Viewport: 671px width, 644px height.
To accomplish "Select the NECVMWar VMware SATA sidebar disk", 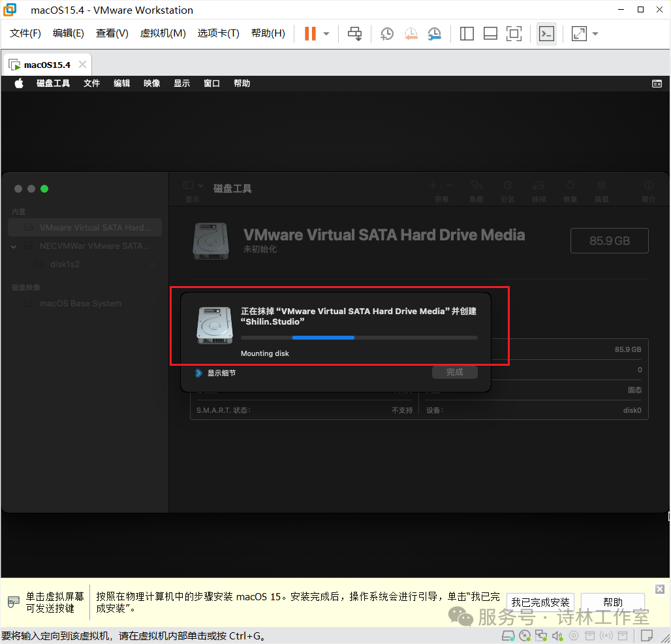I will click(85, 246).
